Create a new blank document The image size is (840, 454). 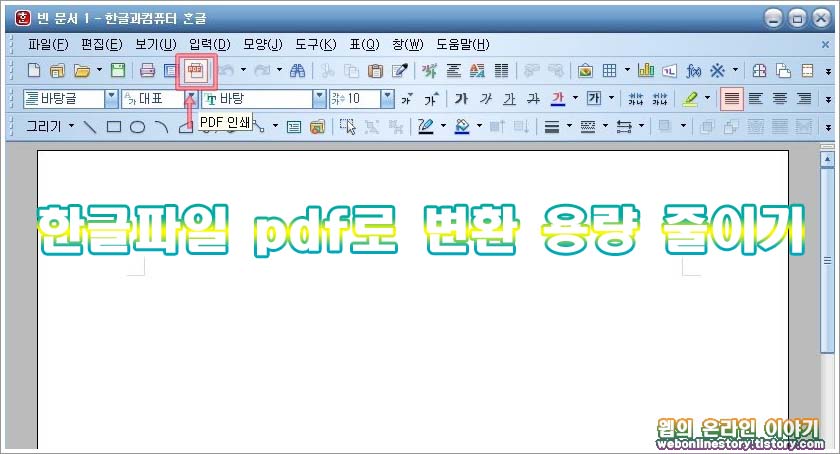pos(34,70)
